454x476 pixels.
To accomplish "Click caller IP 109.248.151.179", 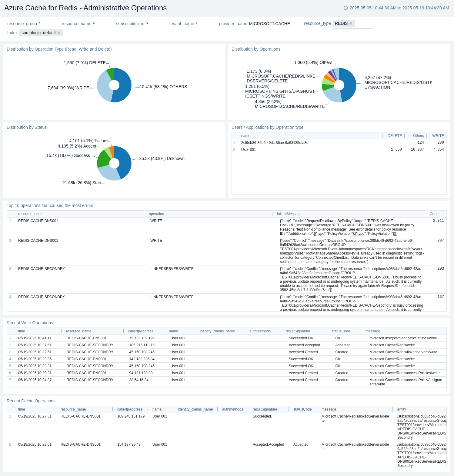I will point(131,416).
